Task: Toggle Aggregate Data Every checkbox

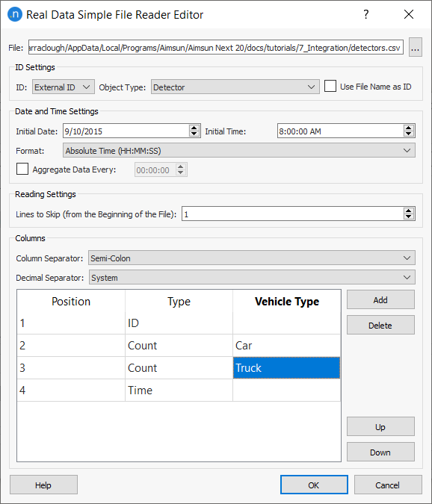Action: pos(22,169)
